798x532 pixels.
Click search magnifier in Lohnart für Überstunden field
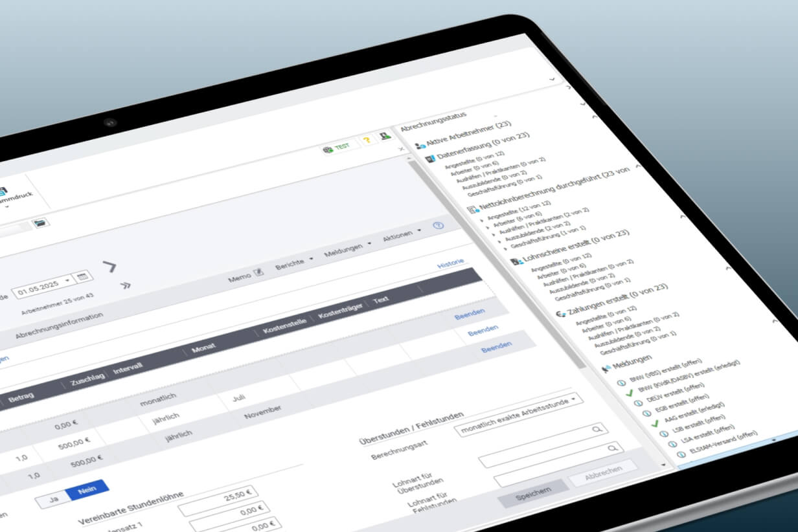tap(598, 429)
